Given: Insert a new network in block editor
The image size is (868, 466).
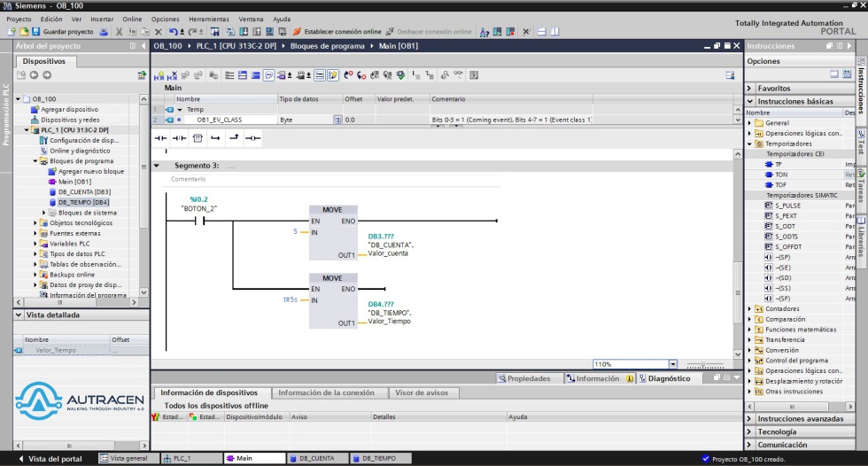Looking at the screenshot, I should (x=159, y=75).
